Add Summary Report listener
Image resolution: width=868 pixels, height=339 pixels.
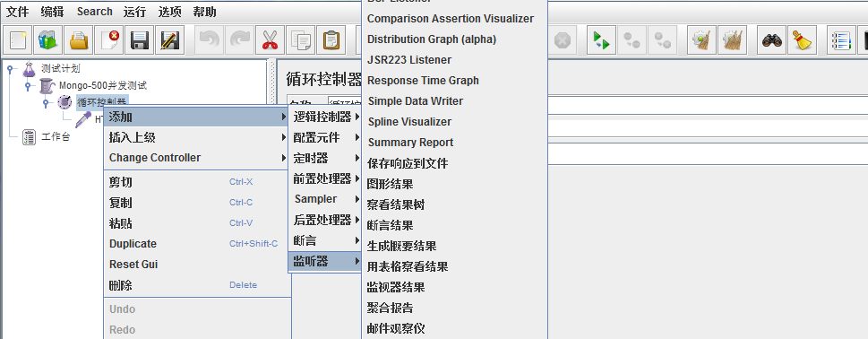tap(454, 143)
